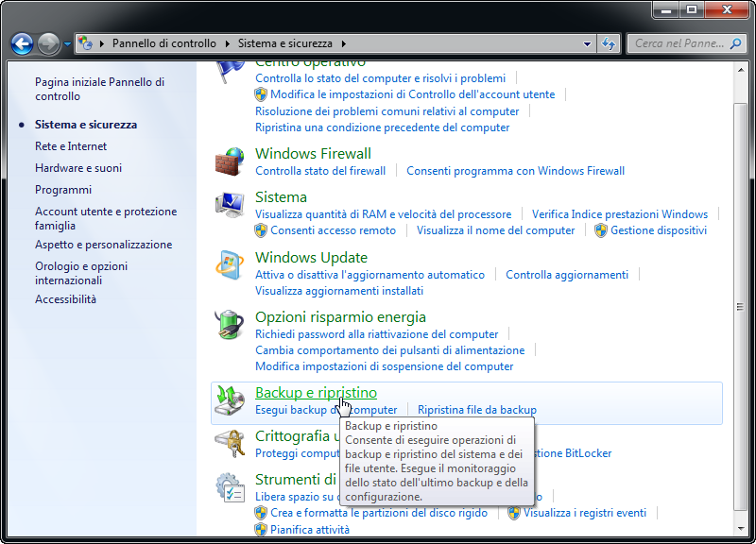Open the Gestione dispositivi link

pyautogui.click(x=659, y=230)
